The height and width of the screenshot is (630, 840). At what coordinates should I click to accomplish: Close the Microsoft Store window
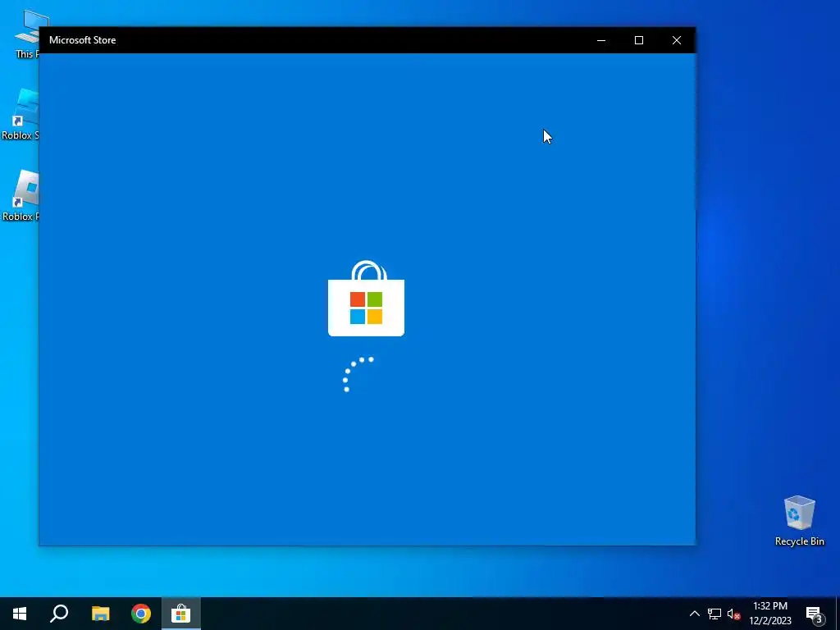coord(677,40)
